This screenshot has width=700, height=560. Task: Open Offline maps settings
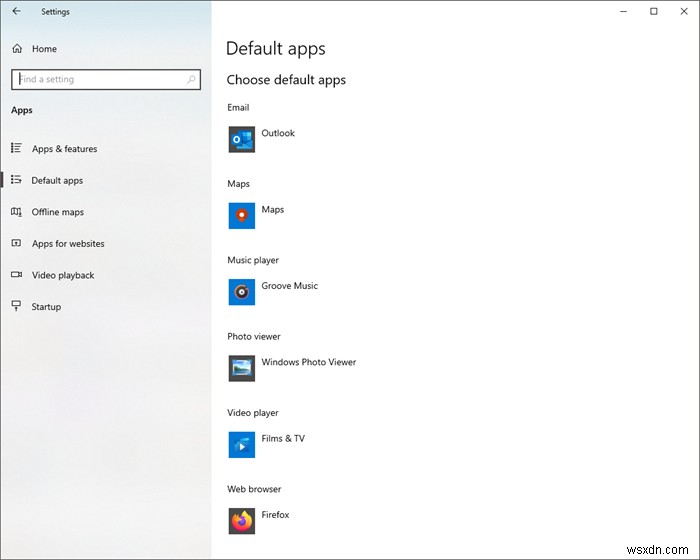[58, 212]
